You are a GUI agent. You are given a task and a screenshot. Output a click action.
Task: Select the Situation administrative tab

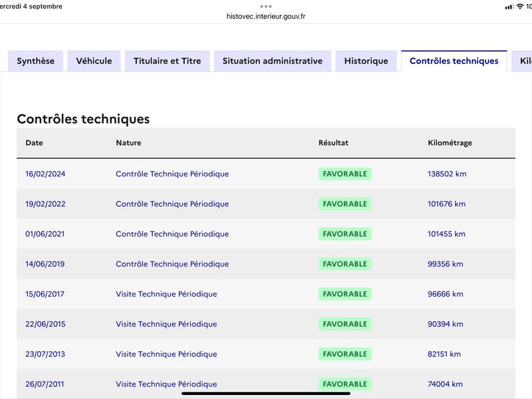tap(273, 61)
